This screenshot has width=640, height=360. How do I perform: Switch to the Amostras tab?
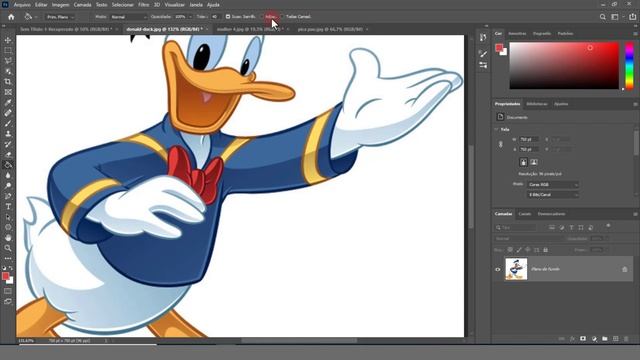[x=517, y=34]
